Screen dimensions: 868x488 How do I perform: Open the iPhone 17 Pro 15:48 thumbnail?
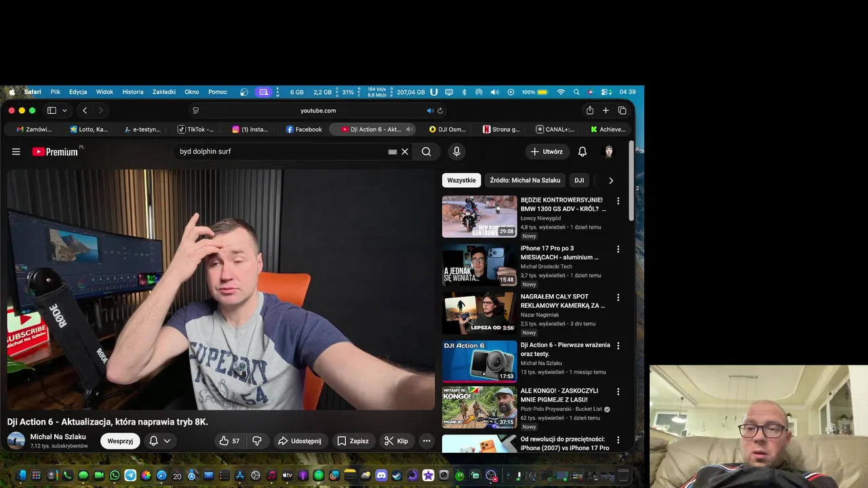click(479, 265)
